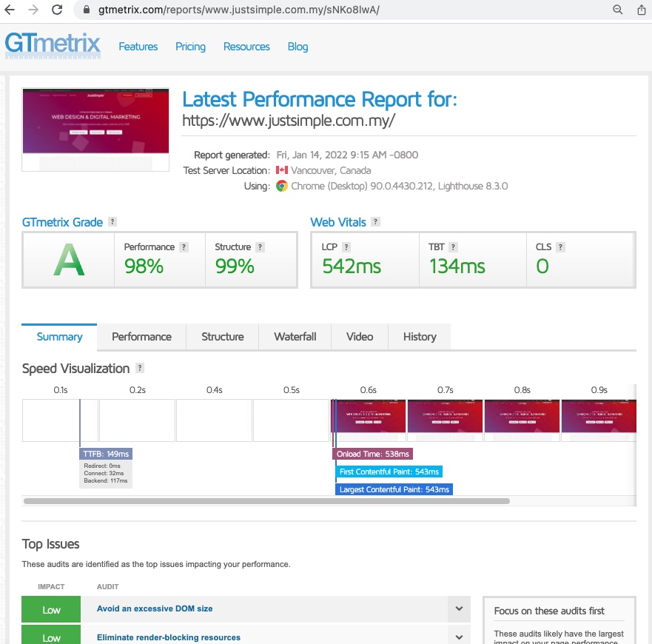Click the GTmetrix Grade heading
The width and height of the screenshot is (652, 644).
point(62,222)
